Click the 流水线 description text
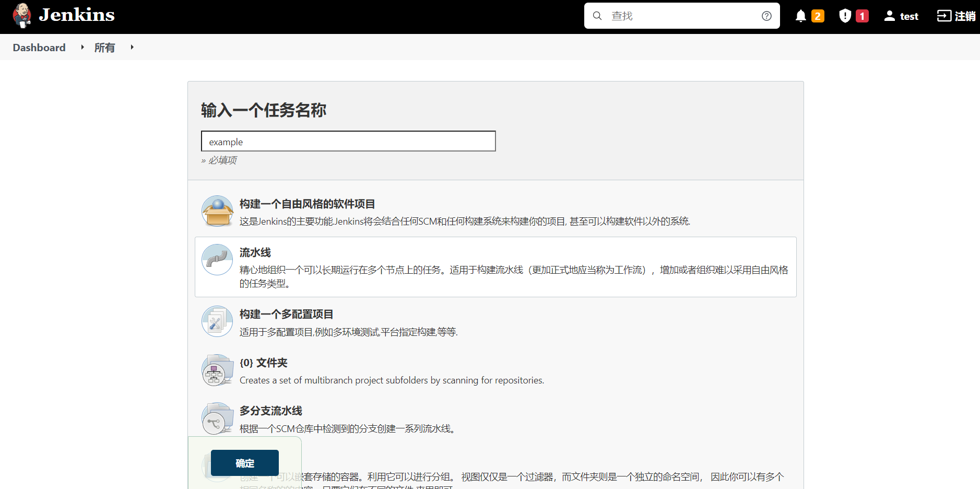The width and height of the screenshot is (980, 489). tap(514, 276)
